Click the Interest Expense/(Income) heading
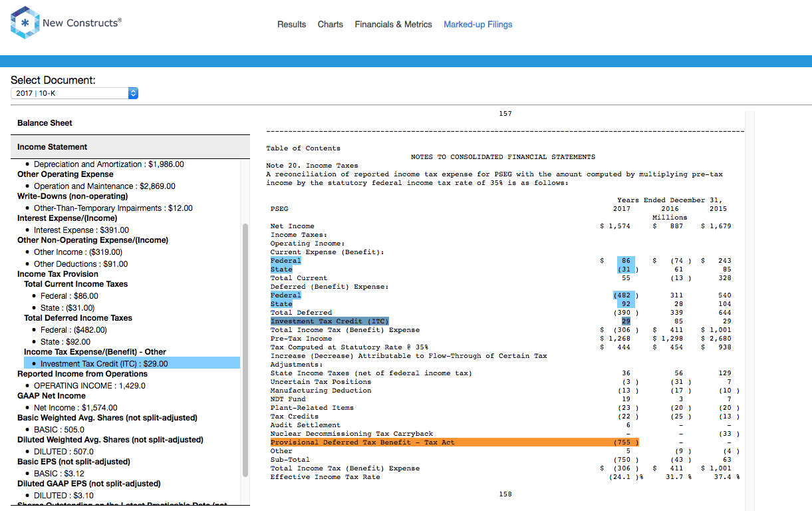Image resolution: width=812 pixels, height=511 pixels. (67, 218)
